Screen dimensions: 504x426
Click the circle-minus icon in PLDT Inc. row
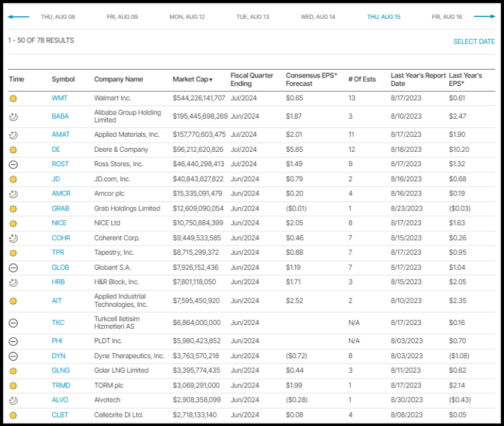[x=13, y=341]
